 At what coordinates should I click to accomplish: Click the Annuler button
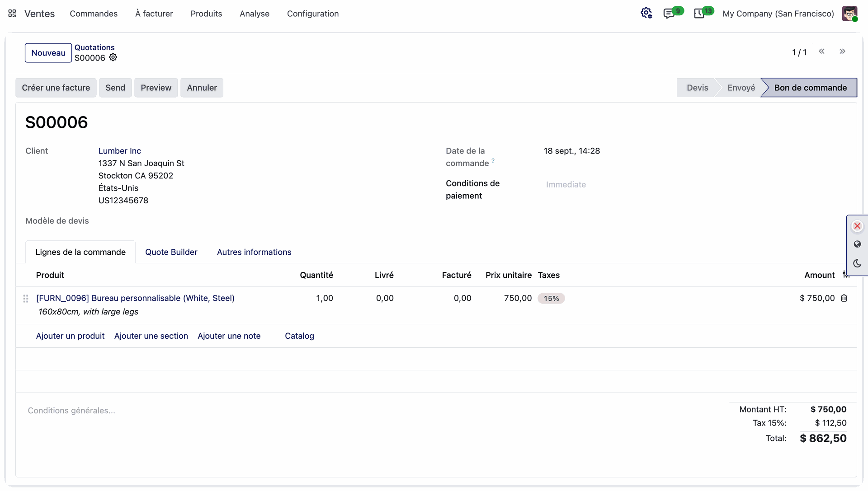click(x=202, y=88)
